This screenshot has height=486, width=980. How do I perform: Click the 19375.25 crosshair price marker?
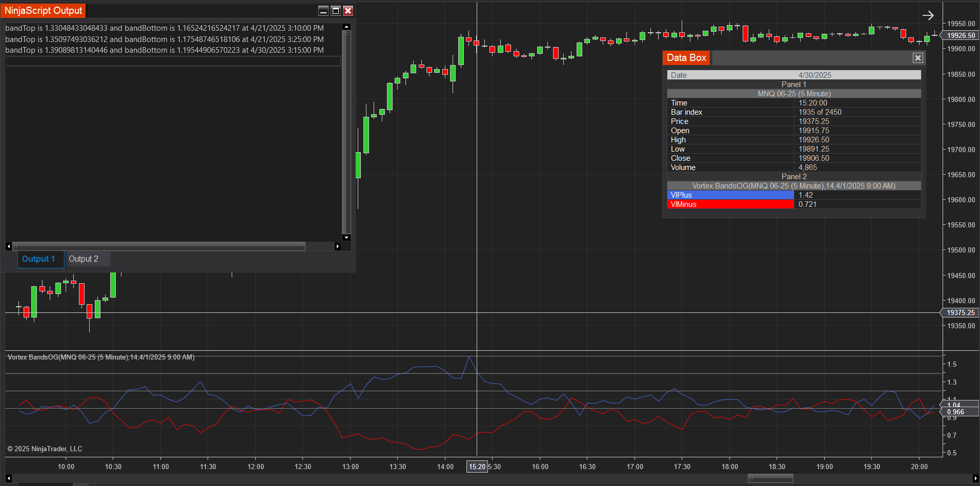(961, 312)
